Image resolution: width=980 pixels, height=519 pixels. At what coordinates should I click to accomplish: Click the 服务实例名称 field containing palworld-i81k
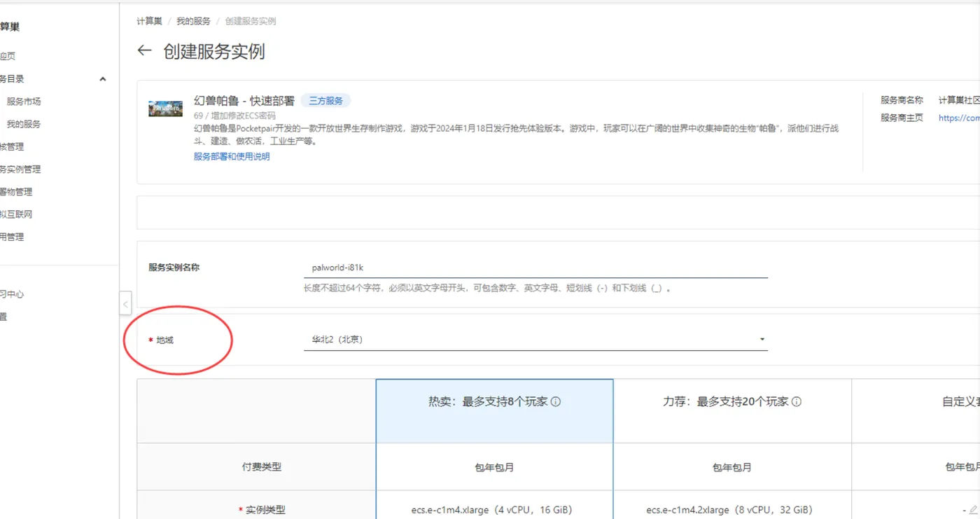(535, 268)
